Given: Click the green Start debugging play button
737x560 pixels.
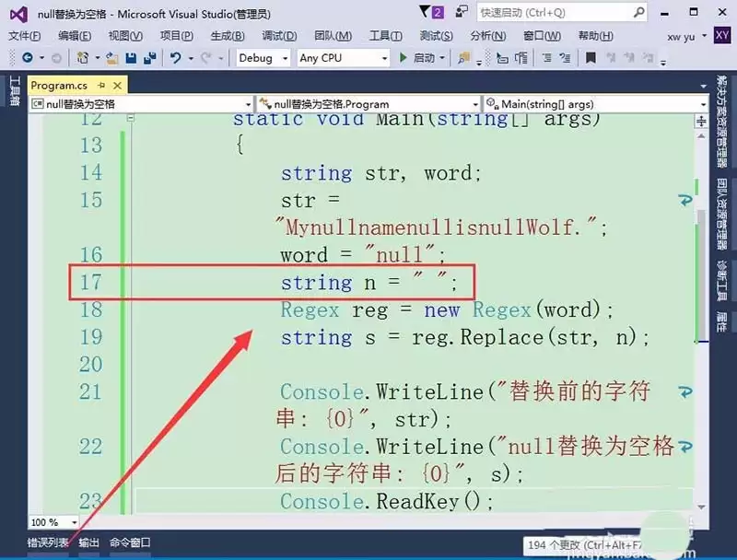Looking at the screenshot, I should tap(404, 57).
